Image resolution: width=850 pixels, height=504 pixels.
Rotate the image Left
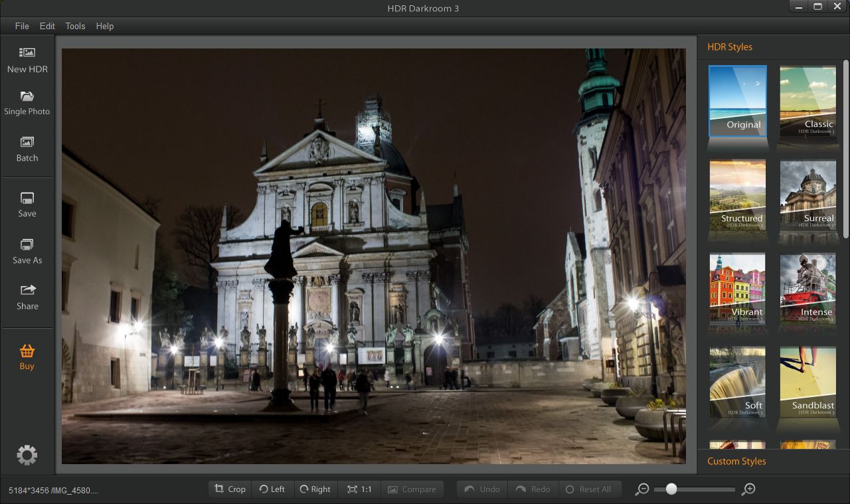click(x=272, y=489)
